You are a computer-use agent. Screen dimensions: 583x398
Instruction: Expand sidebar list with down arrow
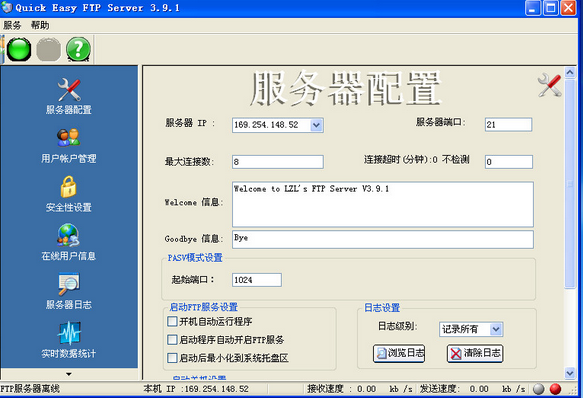point(69,374)
